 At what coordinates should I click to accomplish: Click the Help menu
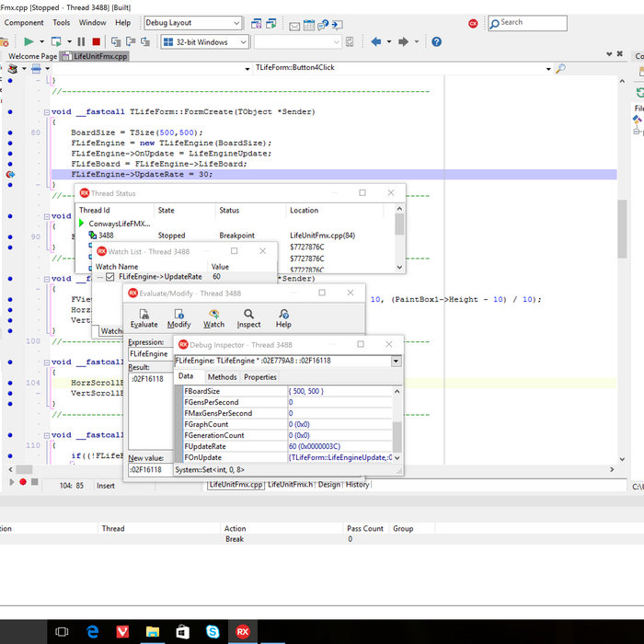pos(122,23)
